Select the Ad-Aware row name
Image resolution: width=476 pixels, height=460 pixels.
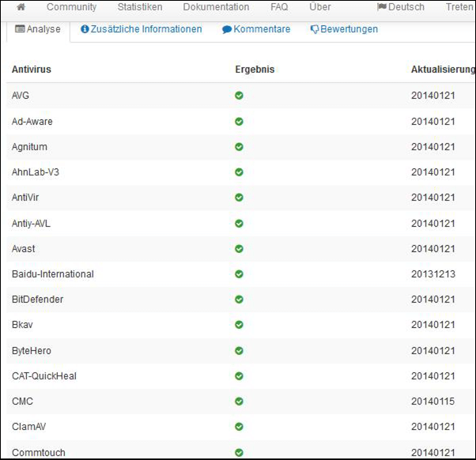coord(32,122)
